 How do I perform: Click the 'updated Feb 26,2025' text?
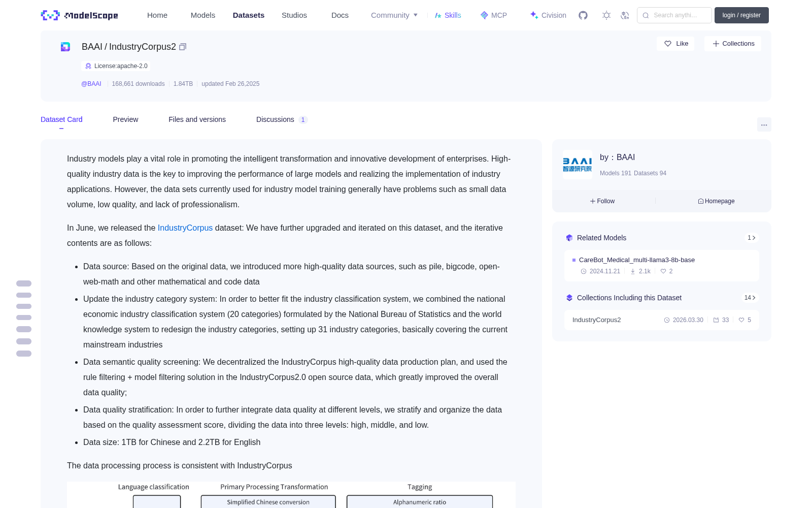point(230,84)
